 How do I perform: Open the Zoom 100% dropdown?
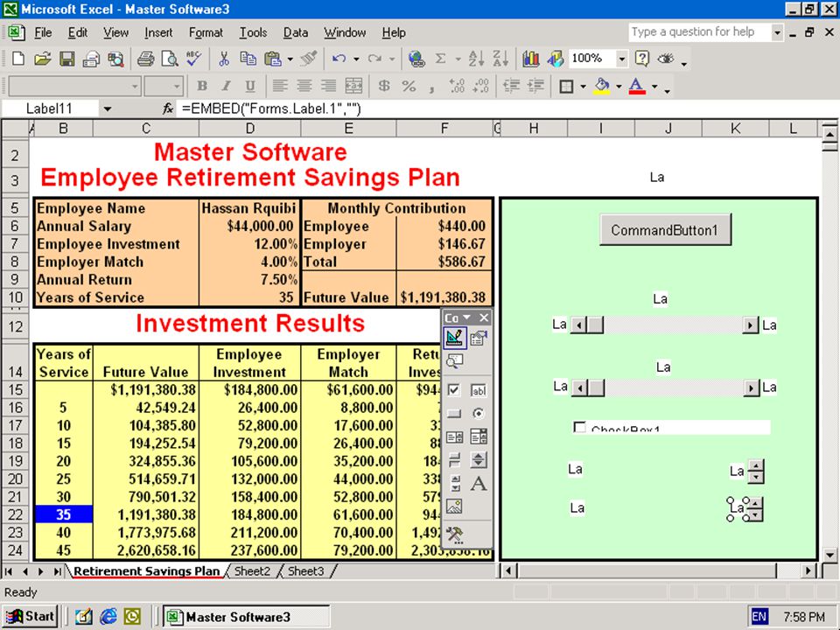point(621,59)
